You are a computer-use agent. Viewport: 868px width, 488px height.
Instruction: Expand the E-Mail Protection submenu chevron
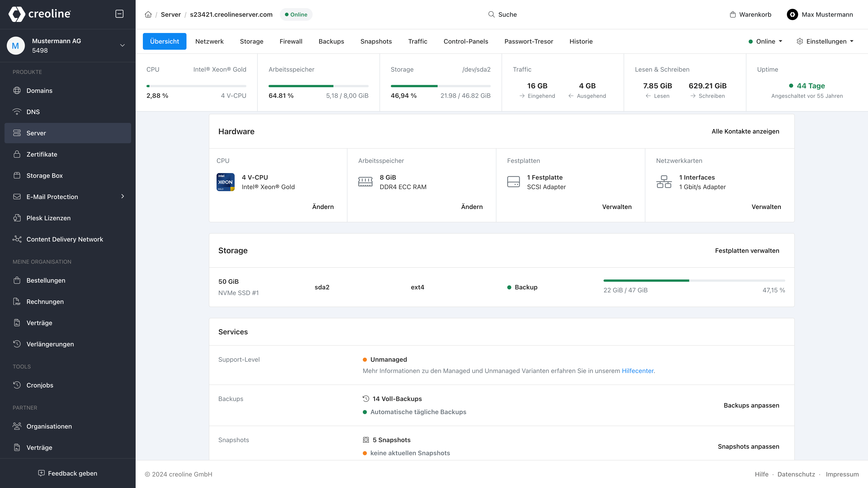pyautogui.click(x=123, y=196)
